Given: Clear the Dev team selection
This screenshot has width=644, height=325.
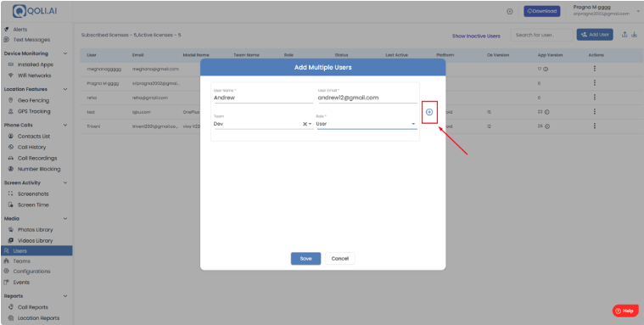Looking at the screenshot, I should [305, 124].
